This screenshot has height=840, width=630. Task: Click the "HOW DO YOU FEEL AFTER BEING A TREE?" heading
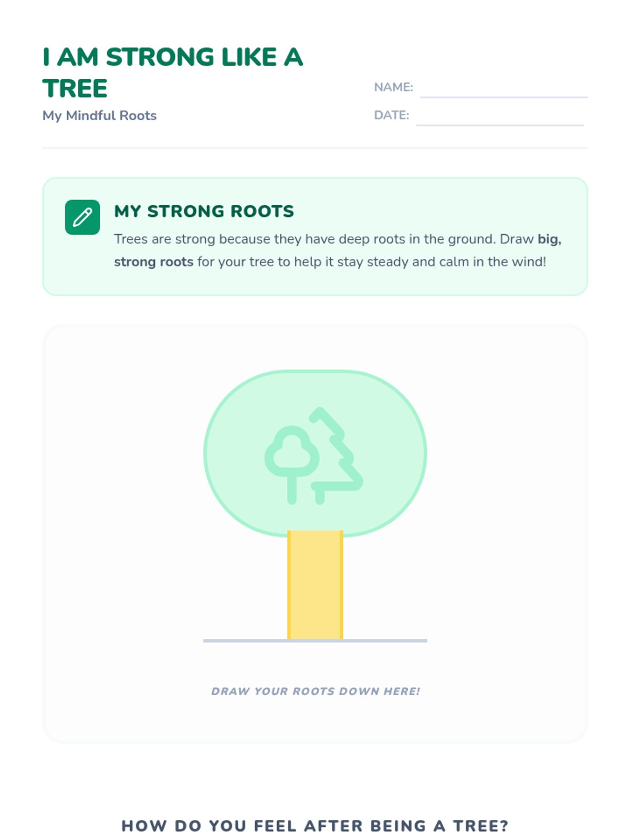[x=315, y=825]
